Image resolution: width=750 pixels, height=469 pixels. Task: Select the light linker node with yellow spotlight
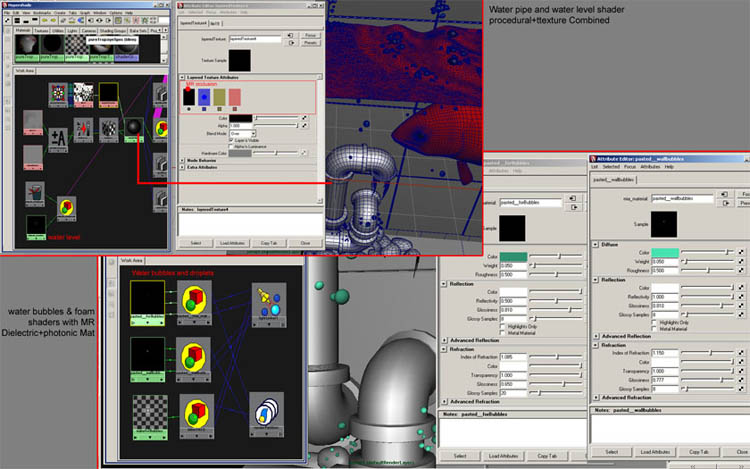click(x=269, y=305)
